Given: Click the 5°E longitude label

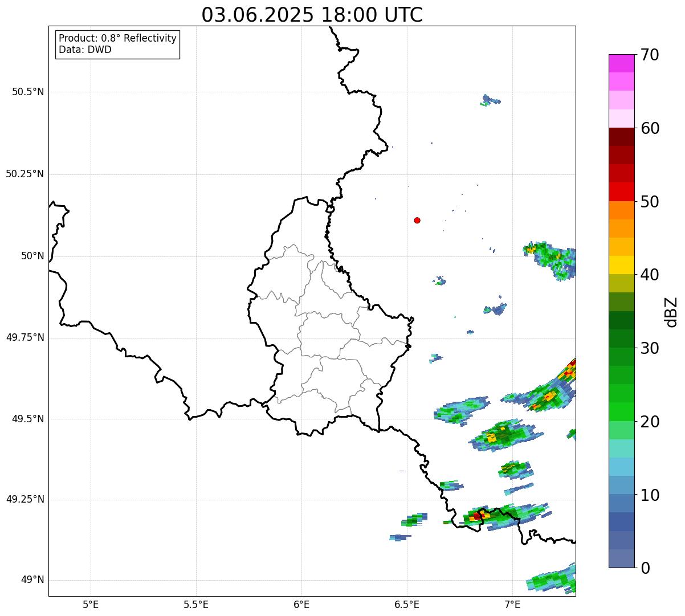Looking at the screenshot, I should coord(91,604).
